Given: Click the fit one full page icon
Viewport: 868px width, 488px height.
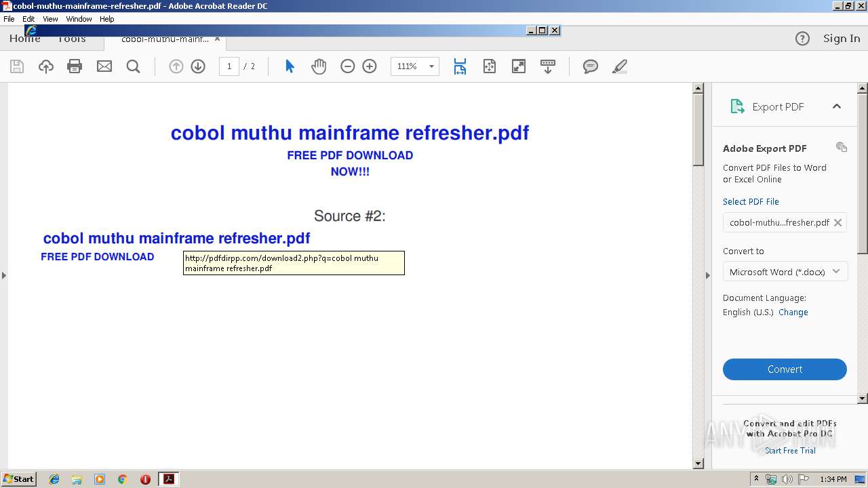Looking at the screenshot, I should (x=490, y=66).
